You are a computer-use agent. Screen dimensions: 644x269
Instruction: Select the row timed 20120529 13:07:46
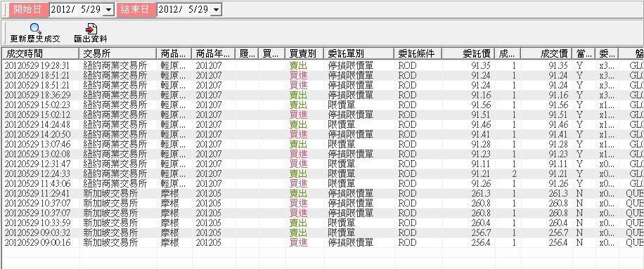(x=323, y=145)
